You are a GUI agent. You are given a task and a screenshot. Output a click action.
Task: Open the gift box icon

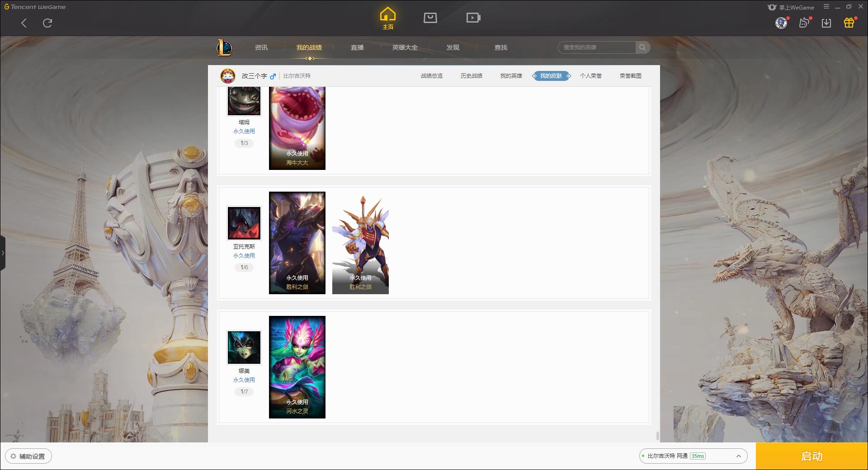[x=849, y=23]
